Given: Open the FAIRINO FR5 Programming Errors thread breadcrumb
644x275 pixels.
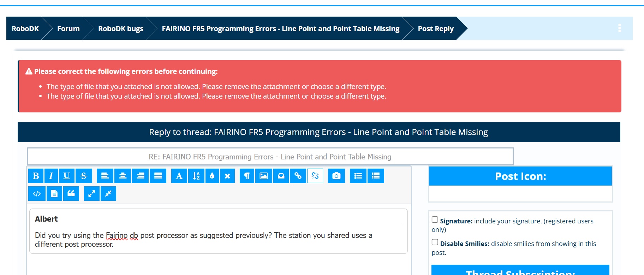Looking at the screenshot, I should click(x=281, y=29).
